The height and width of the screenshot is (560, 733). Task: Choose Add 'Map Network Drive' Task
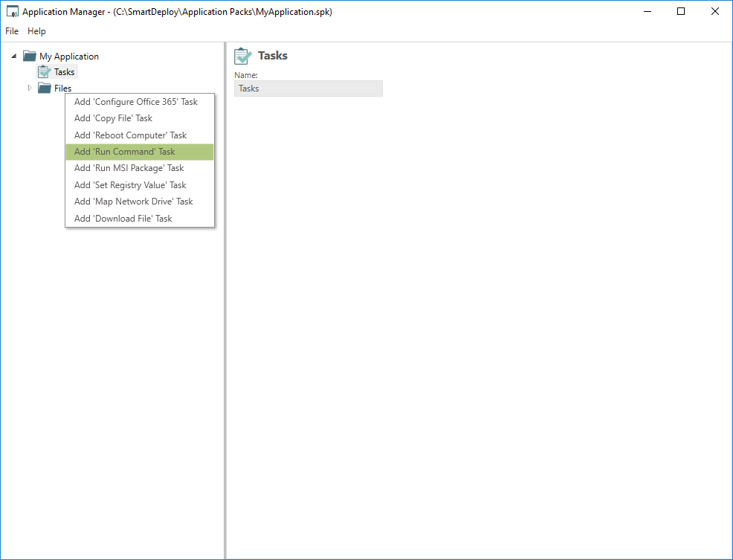pyautogui.click(x=139, y=202)
